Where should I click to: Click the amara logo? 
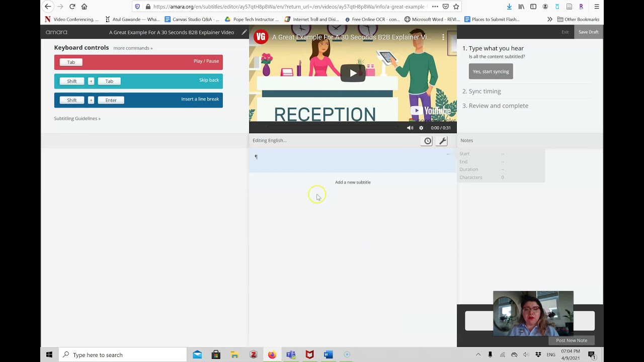[56, 32]
